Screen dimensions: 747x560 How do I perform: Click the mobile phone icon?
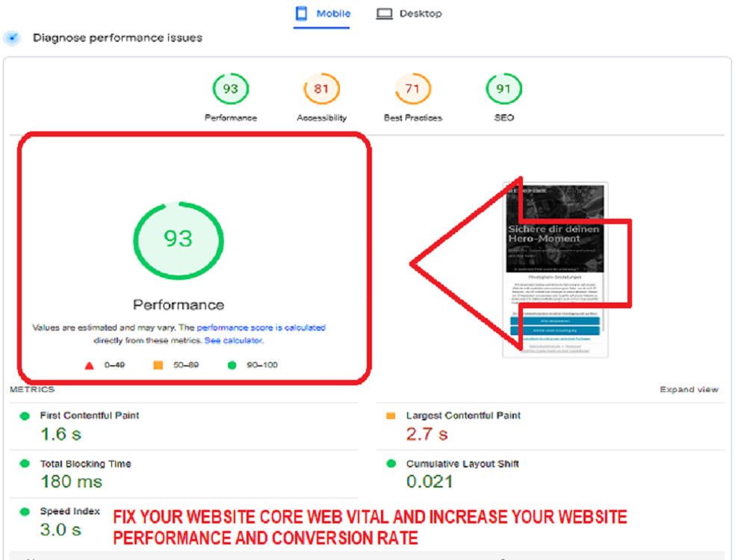point(301,13)
